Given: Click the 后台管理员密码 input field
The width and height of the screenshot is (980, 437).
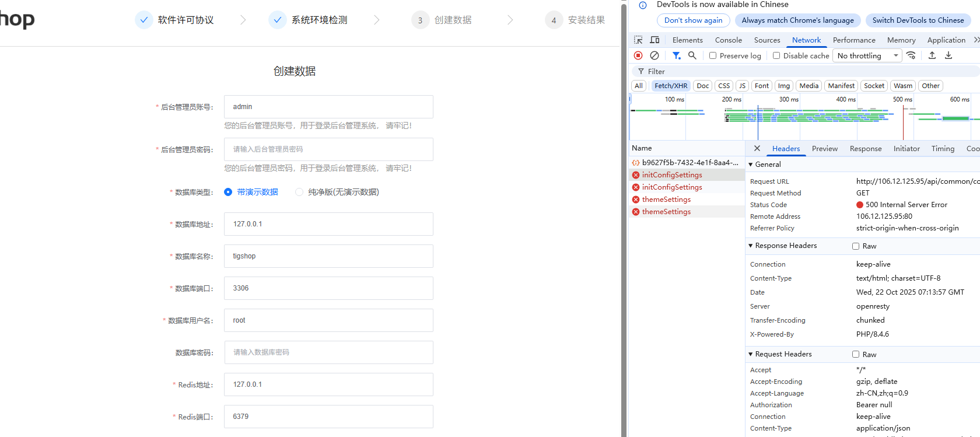Looking at the screenshot, I should (328, 149).
